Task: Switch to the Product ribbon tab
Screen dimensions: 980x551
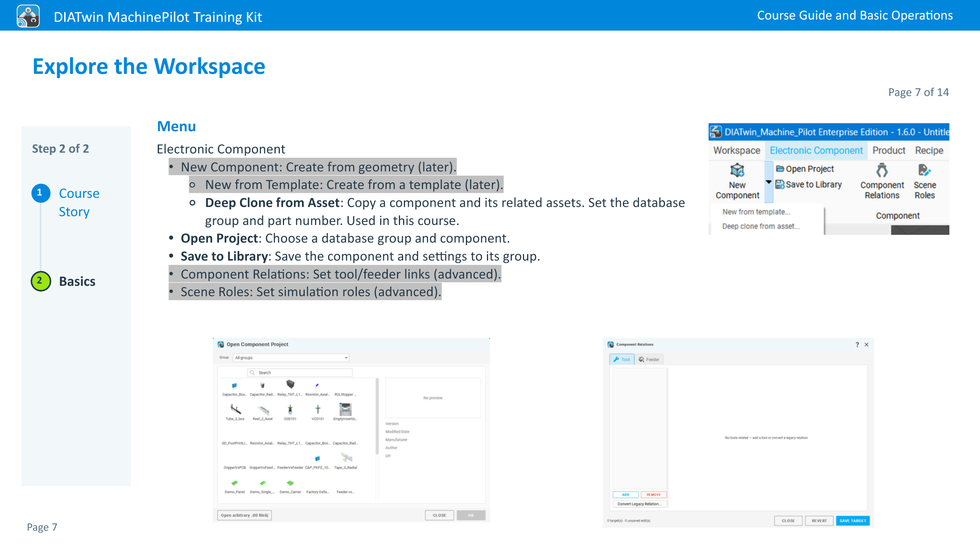Action: pyautogui.click(x=889, y=150)
